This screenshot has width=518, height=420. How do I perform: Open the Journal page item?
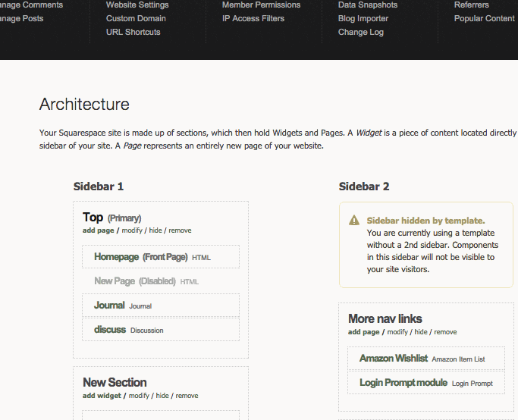[109, 306]
